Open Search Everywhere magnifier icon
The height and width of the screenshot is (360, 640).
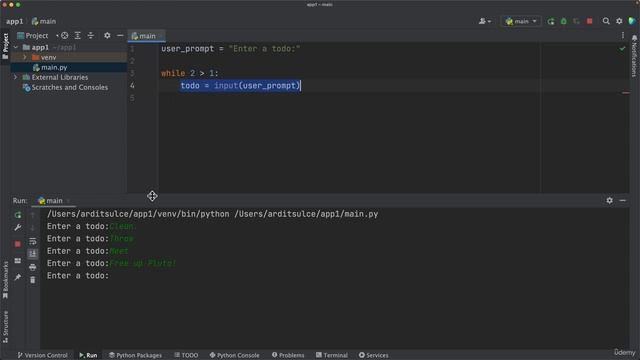pyautogui.click(x=606, y=21)
